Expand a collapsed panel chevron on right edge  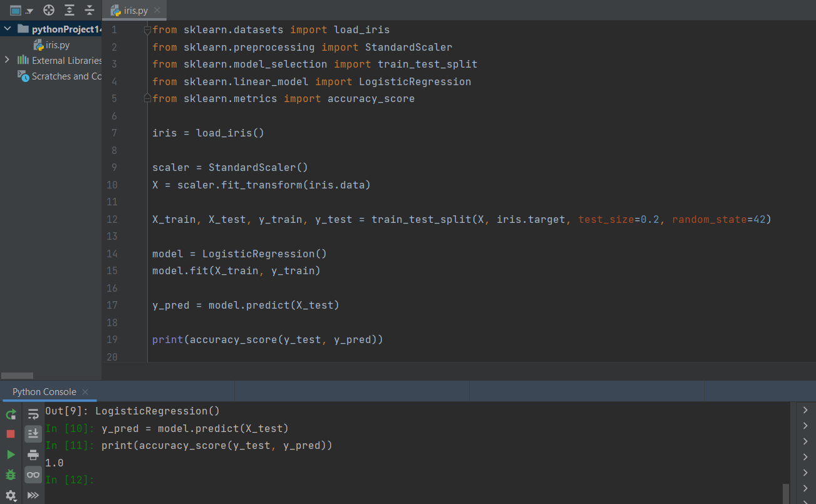(x=806, y=409)
